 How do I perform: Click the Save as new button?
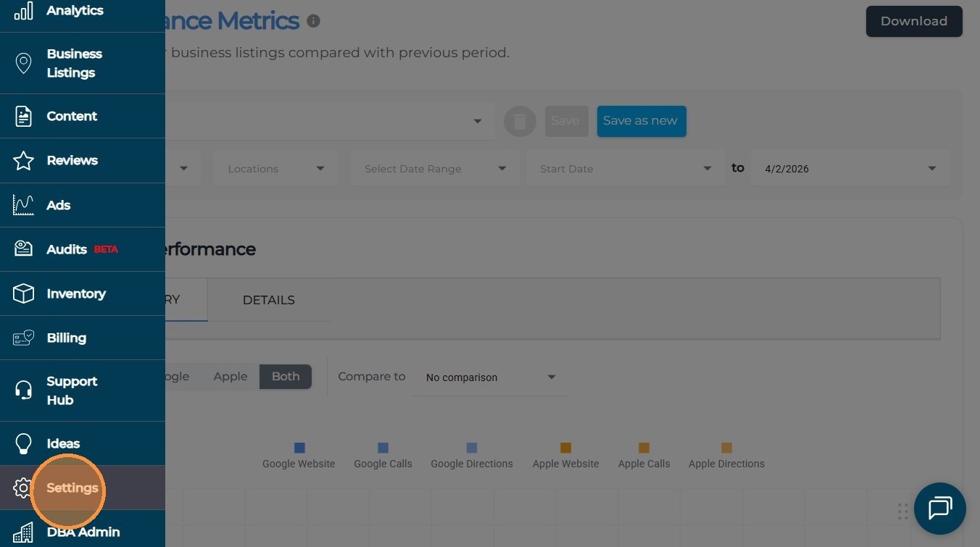pos(641,121)
